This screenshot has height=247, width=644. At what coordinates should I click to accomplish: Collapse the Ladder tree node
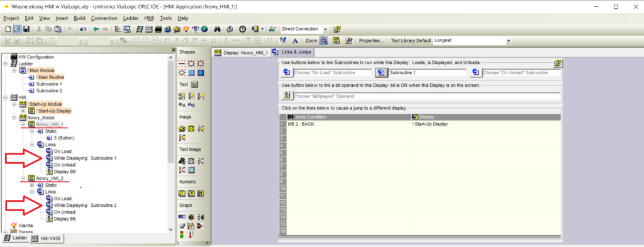click(5, 63)
